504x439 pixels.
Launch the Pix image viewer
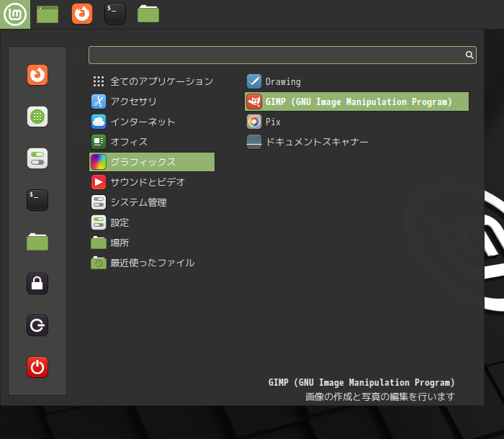coord(357,122)
